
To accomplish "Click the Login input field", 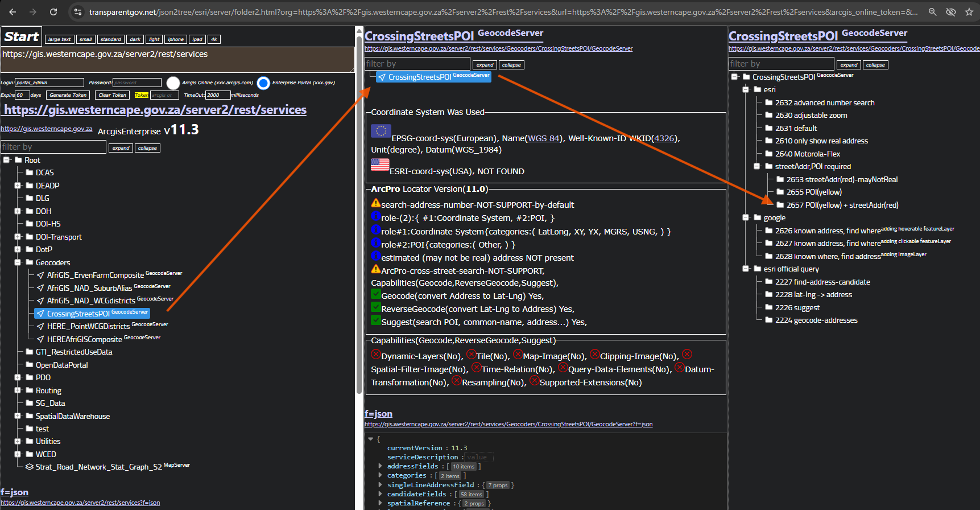I will [x=49, y=83].
